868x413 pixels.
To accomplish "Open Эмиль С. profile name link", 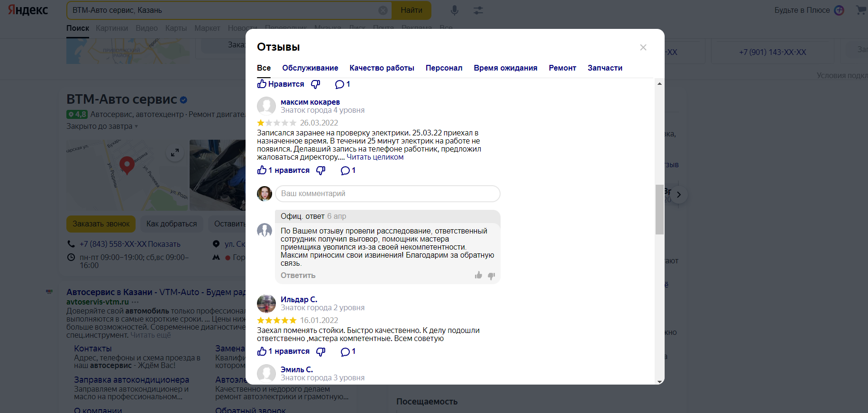I will (297, 369).
